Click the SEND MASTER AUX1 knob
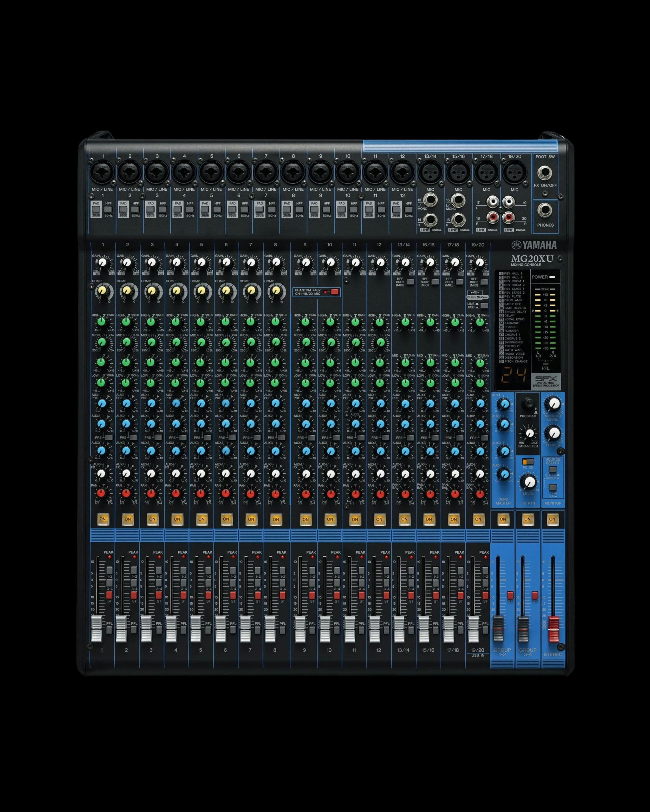 [505, 404]
